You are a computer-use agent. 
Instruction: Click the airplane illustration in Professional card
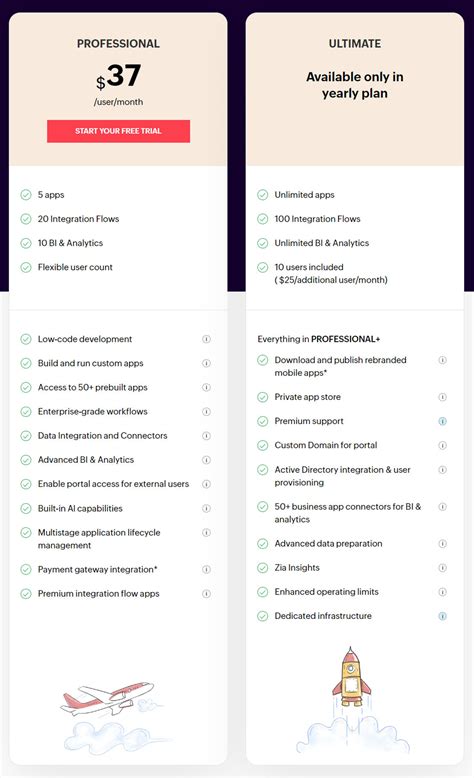pos(107,698)
